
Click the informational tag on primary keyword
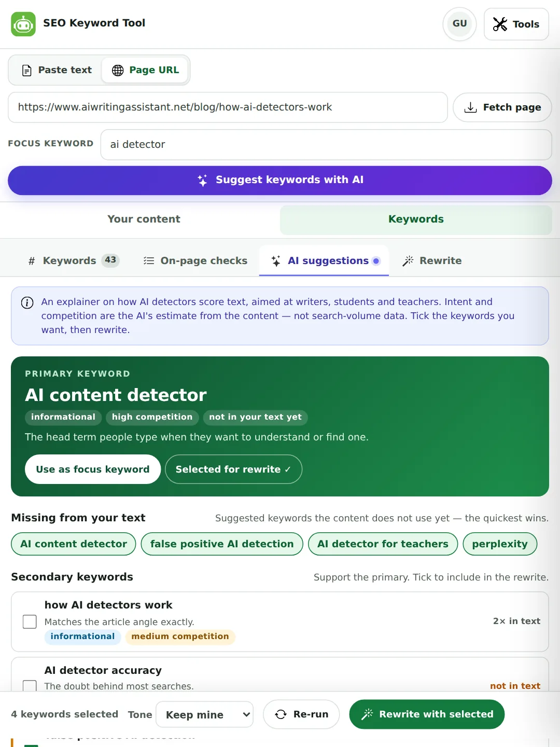(x=63, y=417)
